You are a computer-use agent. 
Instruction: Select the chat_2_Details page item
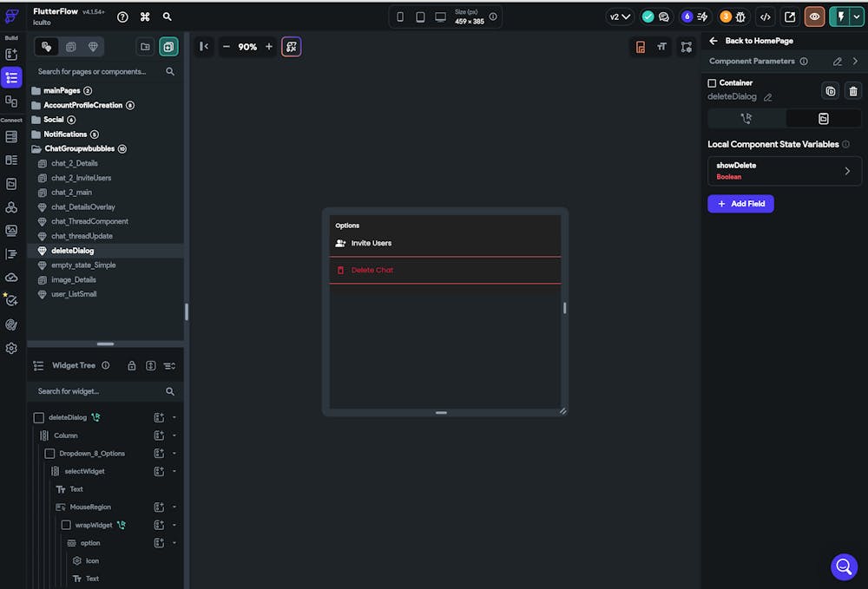74,163
